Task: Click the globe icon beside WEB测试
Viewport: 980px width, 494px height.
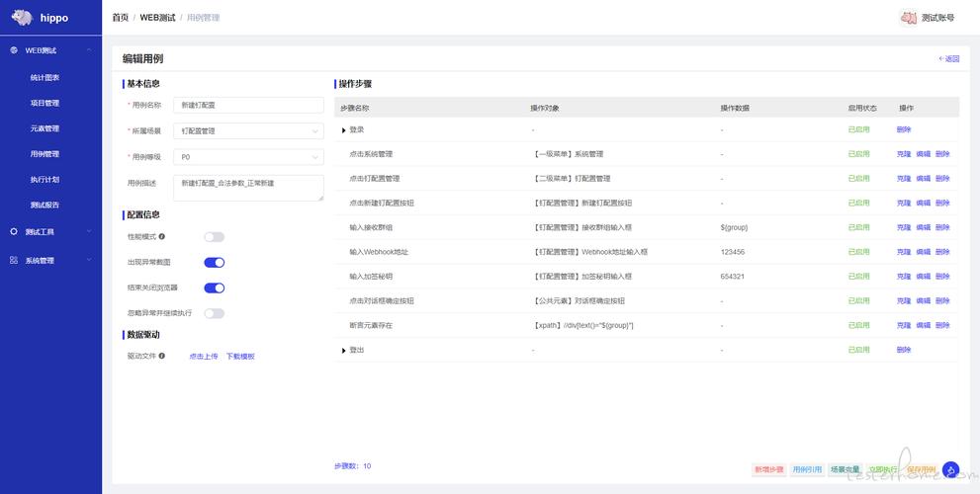Action: pos(14,50)
